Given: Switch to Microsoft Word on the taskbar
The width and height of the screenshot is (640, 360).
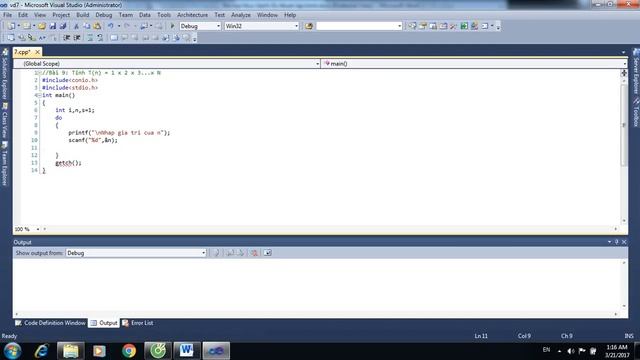Looking at the screenshot, I should click(187, 351).
